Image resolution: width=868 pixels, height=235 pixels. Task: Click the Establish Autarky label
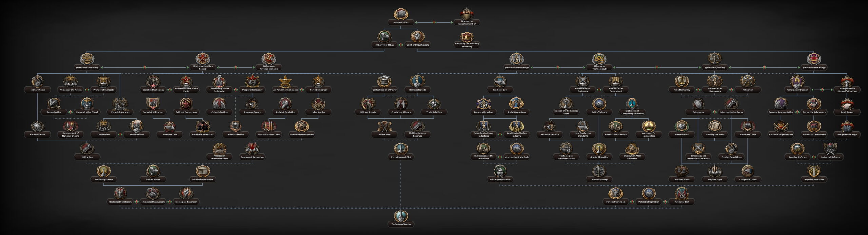pyautogui.click(x=120, y=112)
